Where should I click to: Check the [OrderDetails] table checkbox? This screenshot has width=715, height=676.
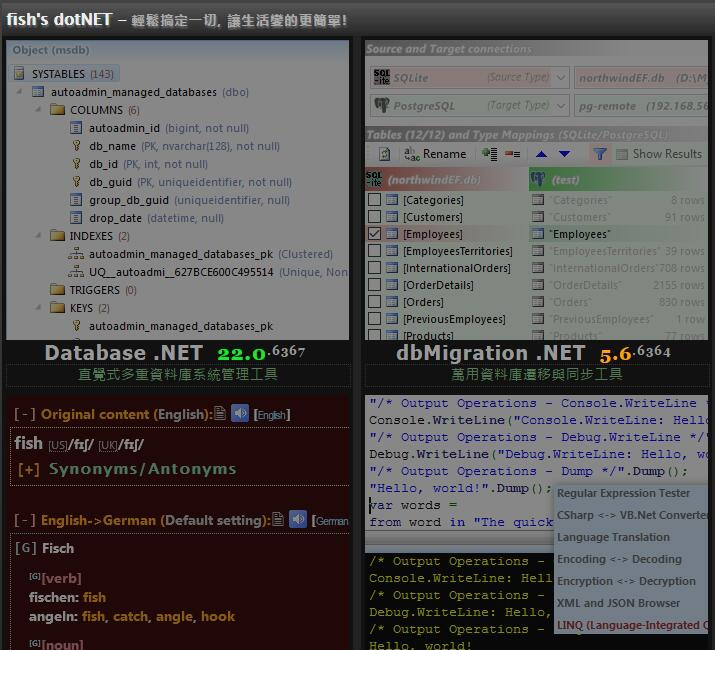coord(374,285)
